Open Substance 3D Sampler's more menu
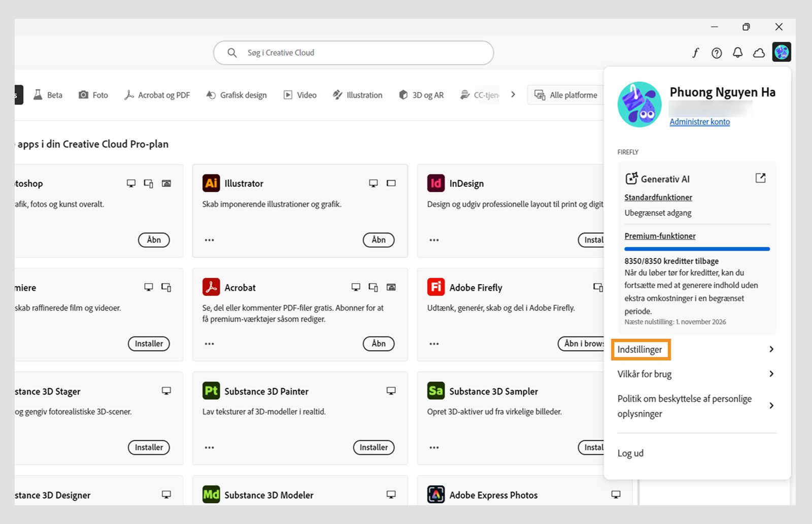This screenshot has height=524, width=812. [x=434, y=447]
